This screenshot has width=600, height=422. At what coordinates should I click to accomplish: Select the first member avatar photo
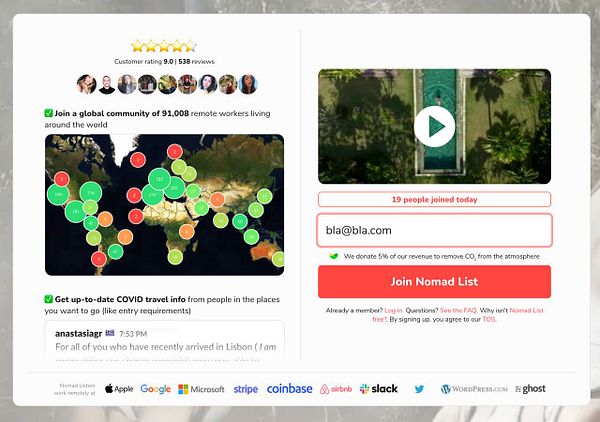pos(86,84)
